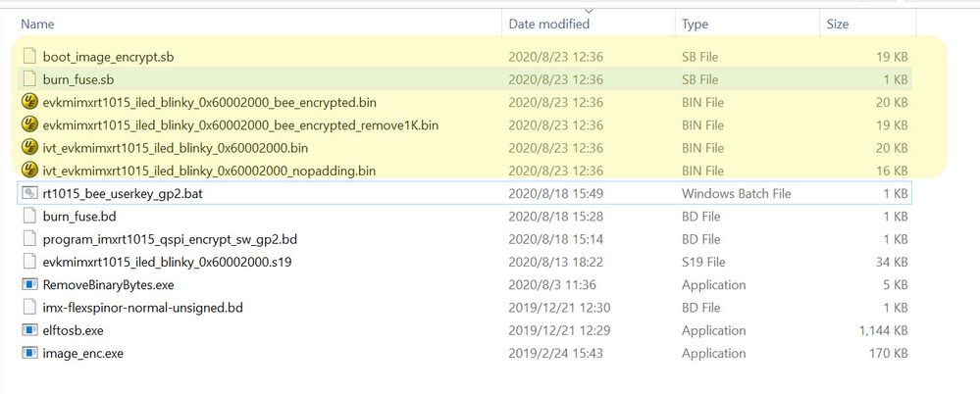
Task: Sort files by the Name column header
Action: coord(37,24)
